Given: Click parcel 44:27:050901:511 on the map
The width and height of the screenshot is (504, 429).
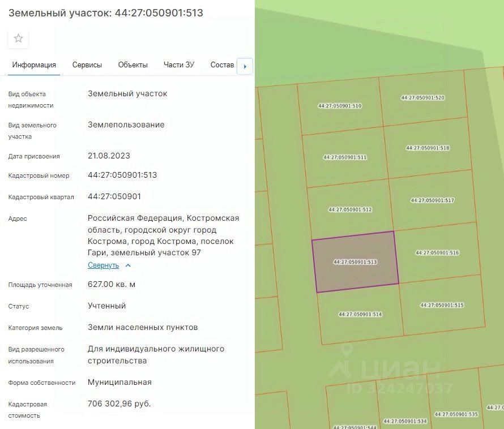Looking at the screenshot, I should [345, 157].
